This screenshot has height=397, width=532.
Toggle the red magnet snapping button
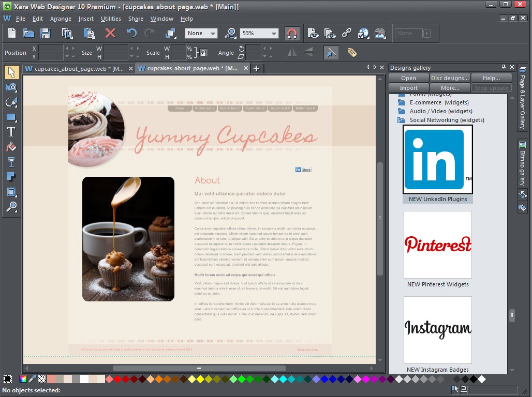click(x=292, y=33)
